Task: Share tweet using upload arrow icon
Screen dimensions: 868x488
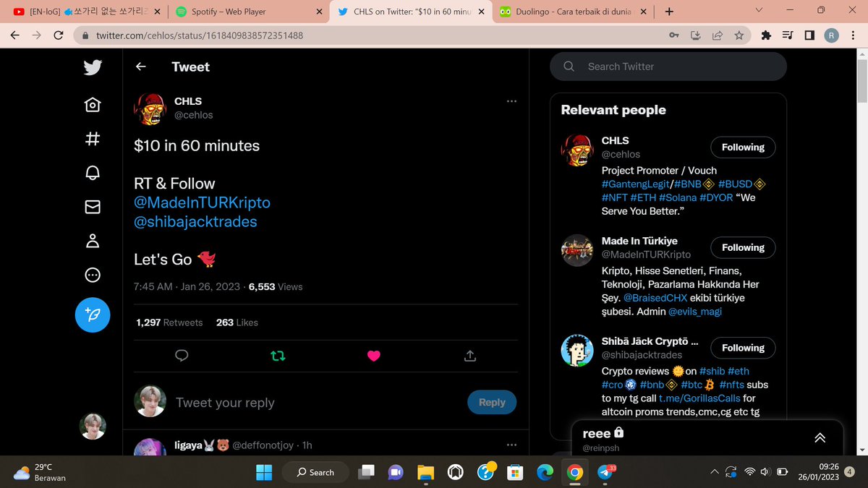Action: point(469,356)
